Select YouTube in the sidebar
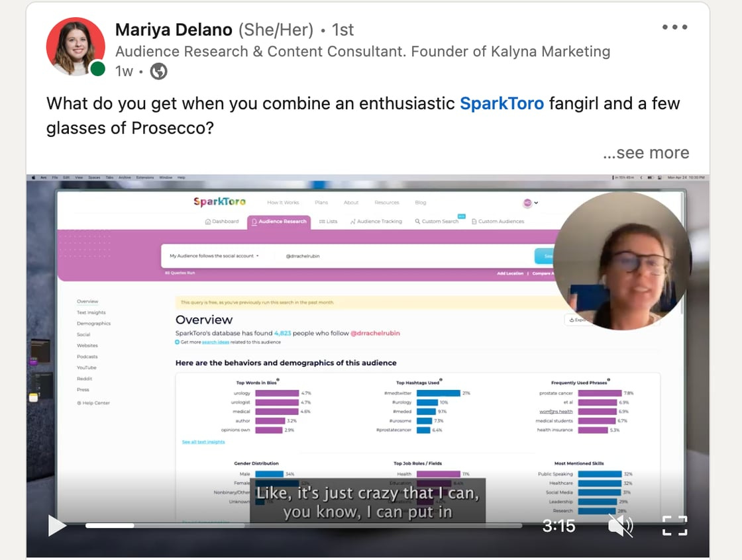Viewport: 742px width, 560px height. click(87, 367)
